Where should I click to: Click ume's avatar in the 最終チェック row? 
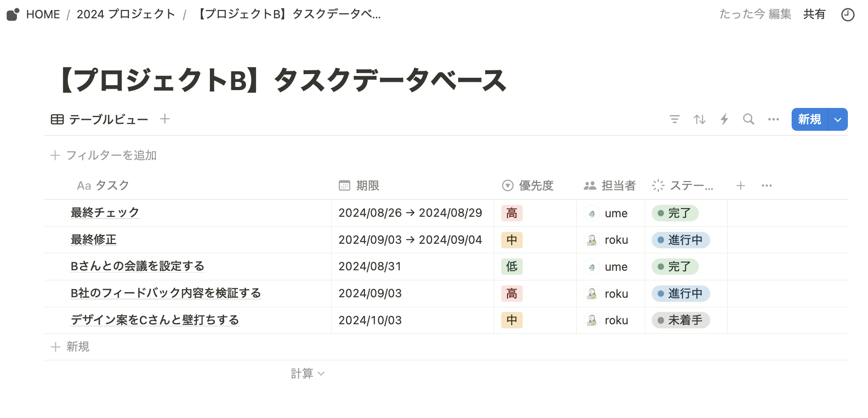click(592, 213)
